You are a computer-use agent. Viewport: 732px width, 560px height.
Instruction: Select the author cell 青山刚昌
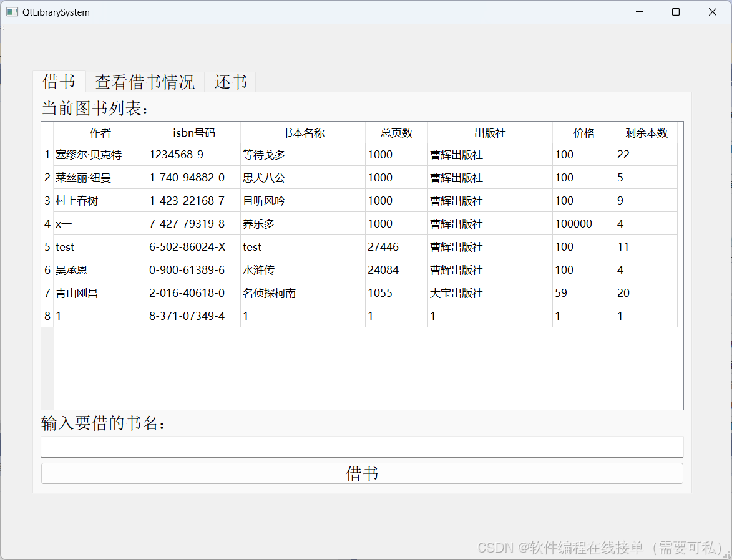click(100, 292)
